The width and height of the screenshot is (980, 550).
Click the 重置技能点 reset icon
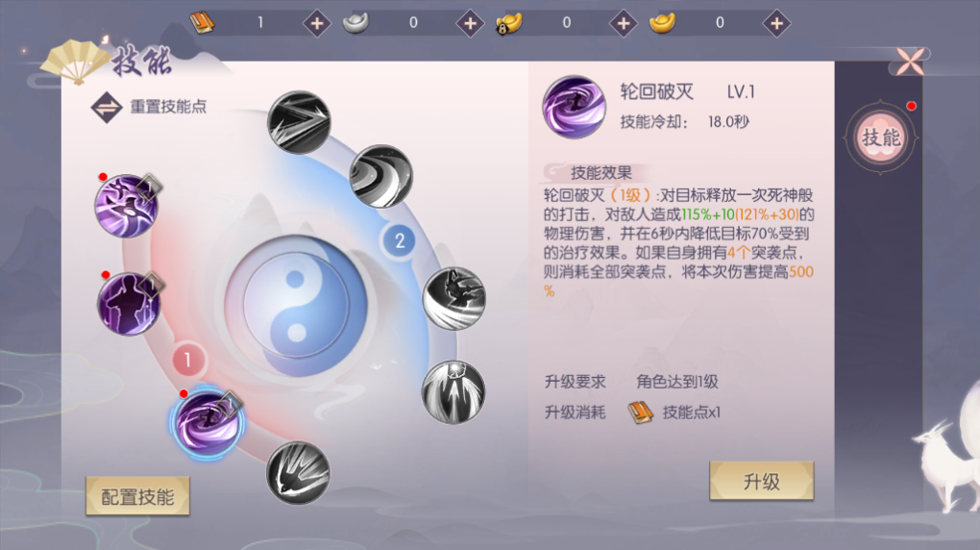click(107, 107)
